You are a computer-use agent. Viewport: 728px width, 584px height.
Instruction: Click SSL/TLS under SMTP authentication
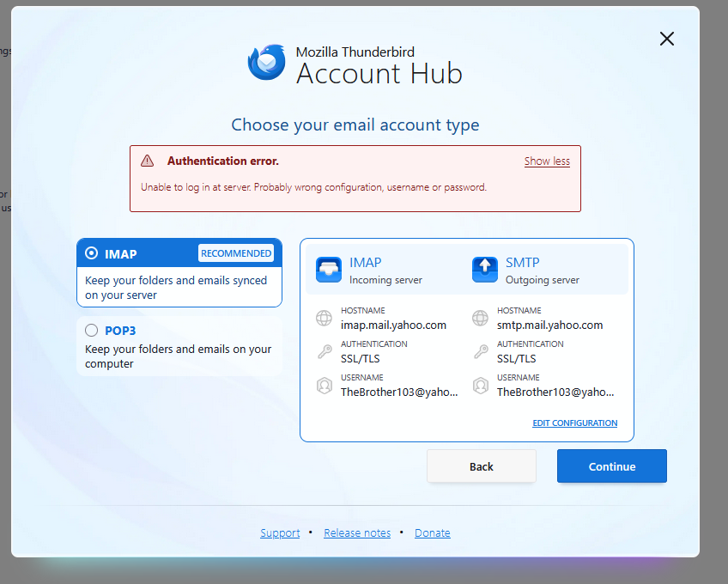(x=516, y=359)
